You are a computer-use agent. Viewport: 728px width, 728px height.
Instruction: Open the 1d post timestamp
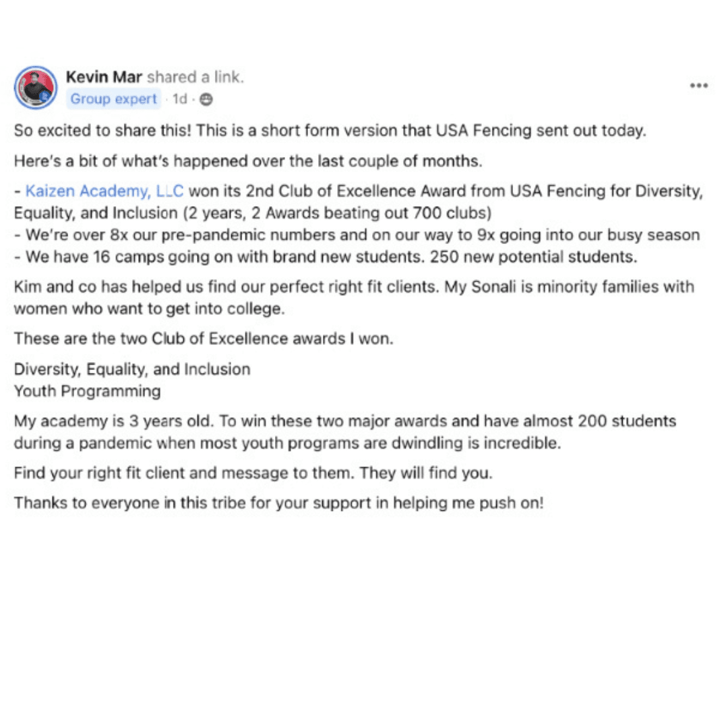[x=179, y=99]
